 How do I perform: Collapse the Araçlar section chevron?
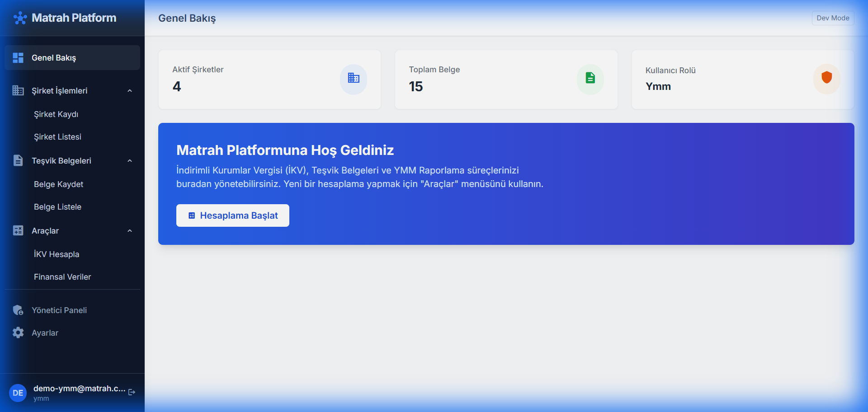click(x=130, y=231)
